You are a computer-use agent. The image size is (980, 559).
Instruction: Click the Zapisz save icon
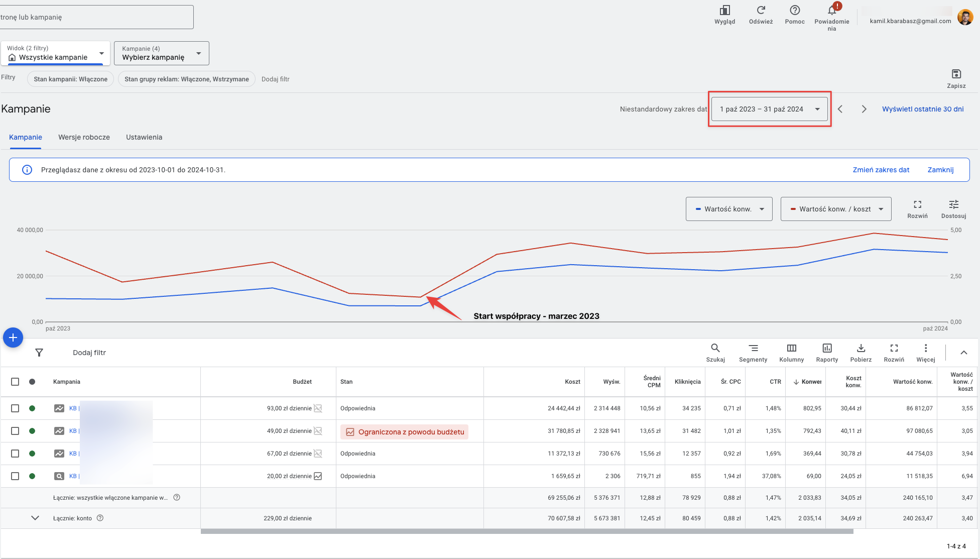pyautogui.click(x=956, y=74)
